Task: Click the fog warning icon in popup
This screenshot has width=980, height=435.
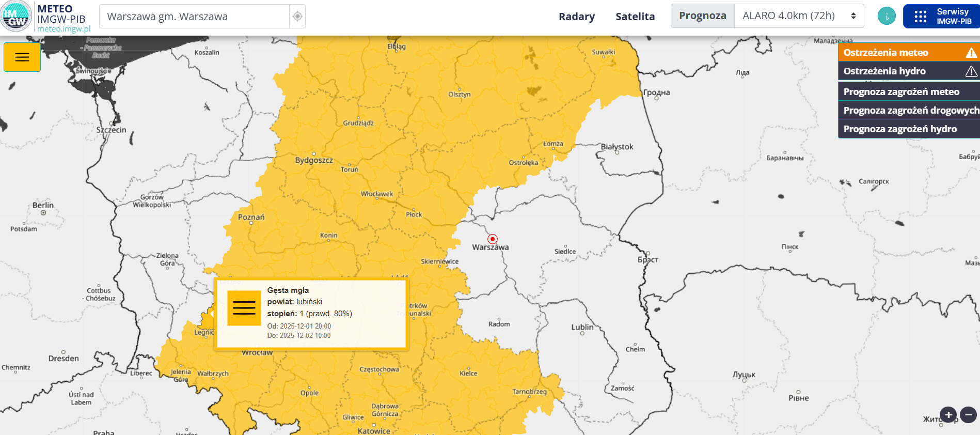Action: pos(244,308)
